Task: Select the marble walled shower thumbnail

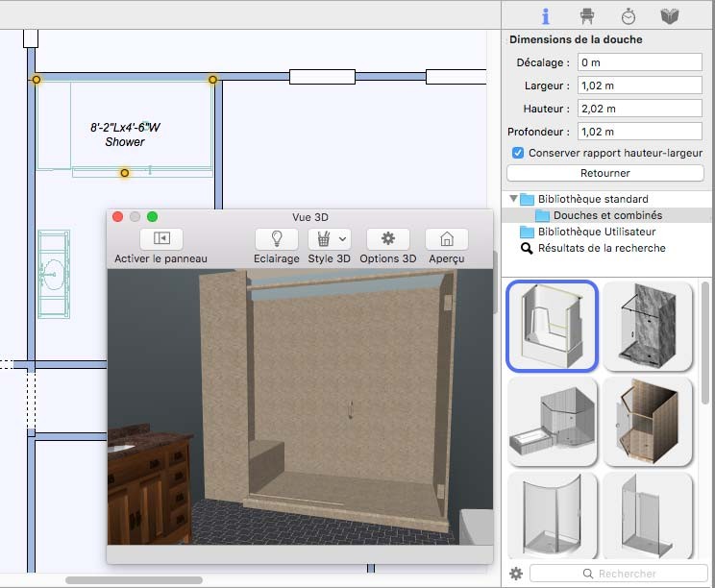Action: [x=648, y=325]
